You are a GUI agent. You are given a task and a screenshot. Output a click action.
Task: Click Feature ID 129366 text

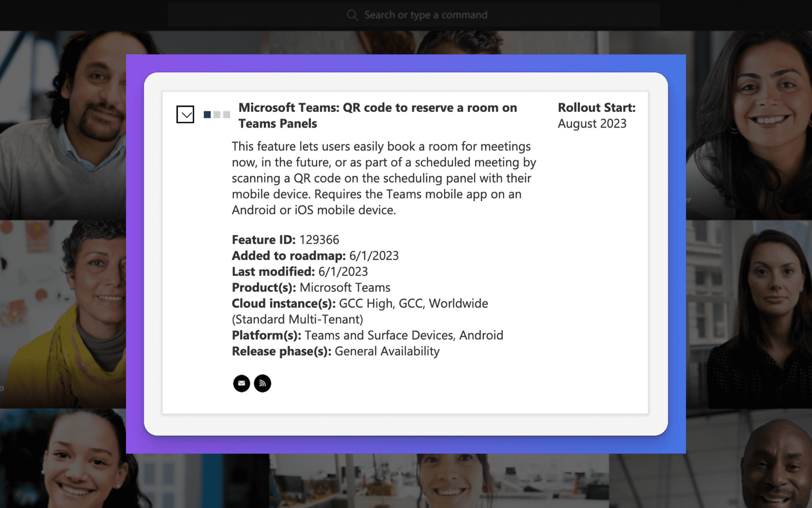coord(285,240)
